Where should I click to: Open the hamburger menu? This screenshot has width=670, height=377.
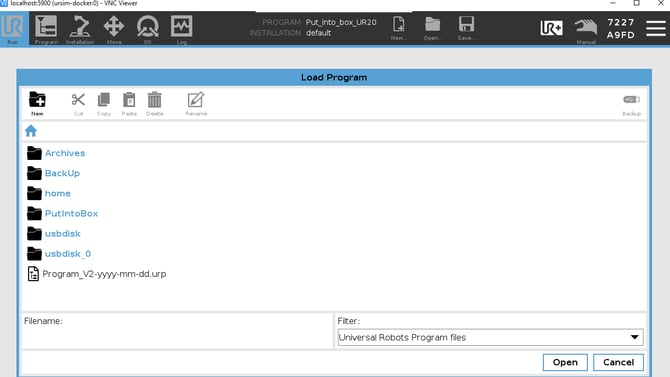[x=655, y=29]
